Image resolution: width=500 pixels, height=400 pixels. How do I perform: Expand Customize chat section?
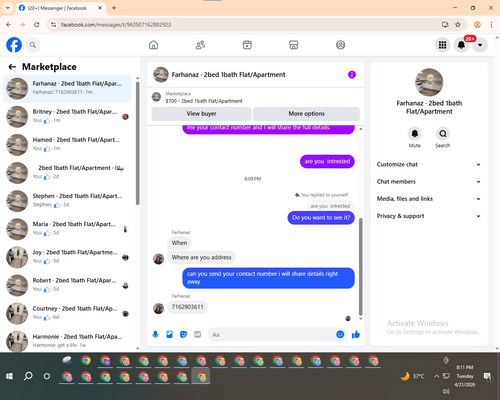429,164
